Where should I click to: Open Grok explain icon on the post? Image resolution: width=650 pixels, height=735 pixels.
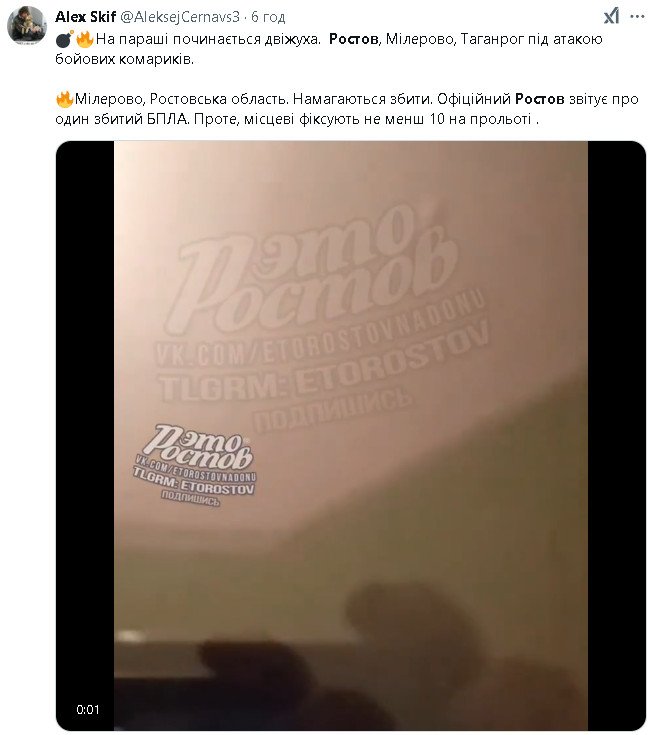tap(611, 16)
